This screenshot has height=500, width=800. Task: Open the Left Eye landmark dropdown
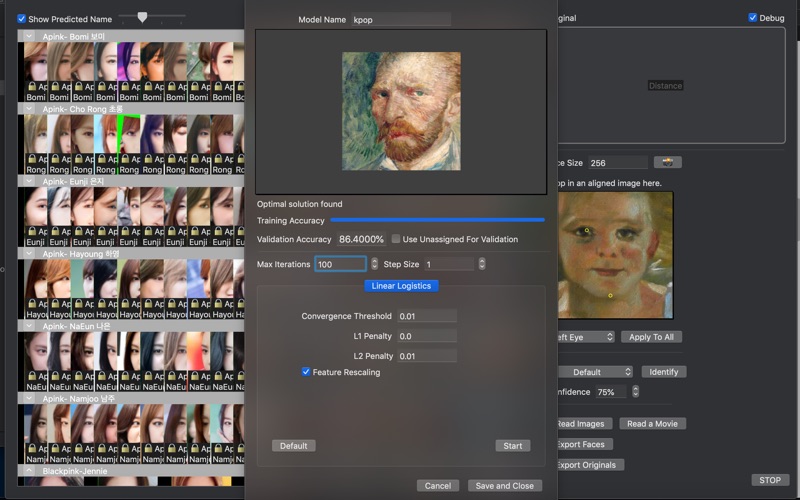[x=585, y=337]
